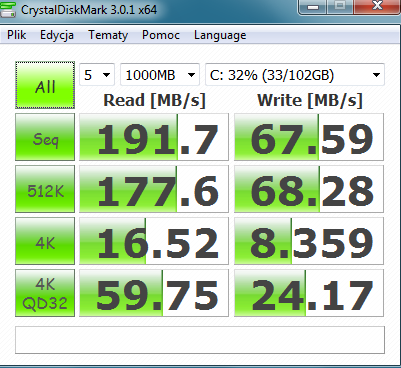Click the CrystalDiskMark app icon in title bar
The width and height of the screenshot is (401, 368).
point(8,9)
